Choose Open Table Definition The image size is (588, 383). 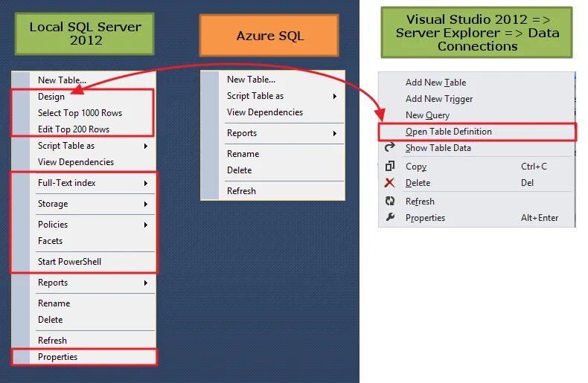click(449, 132)
